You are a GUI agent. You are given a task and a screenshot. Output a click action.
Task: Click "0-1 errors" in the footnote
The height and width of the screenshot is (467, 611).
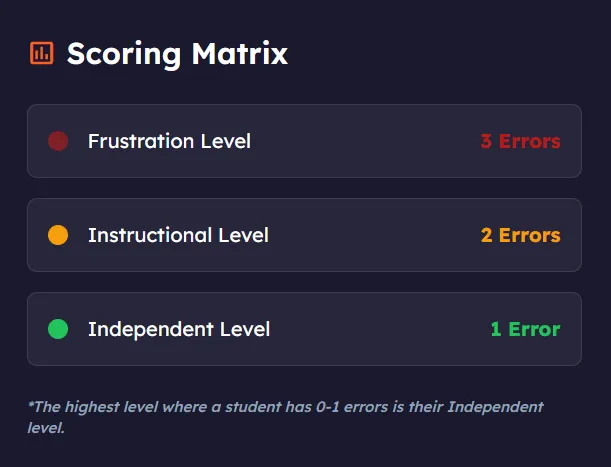[x=352, y=407]
